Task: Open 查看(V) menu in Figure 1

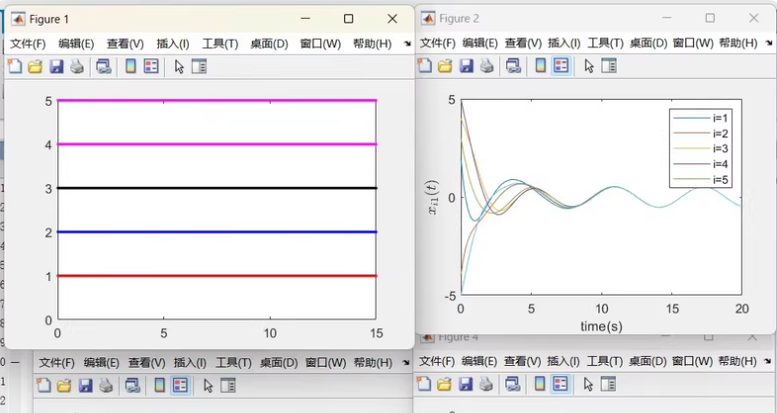Action: click(125, 44)
